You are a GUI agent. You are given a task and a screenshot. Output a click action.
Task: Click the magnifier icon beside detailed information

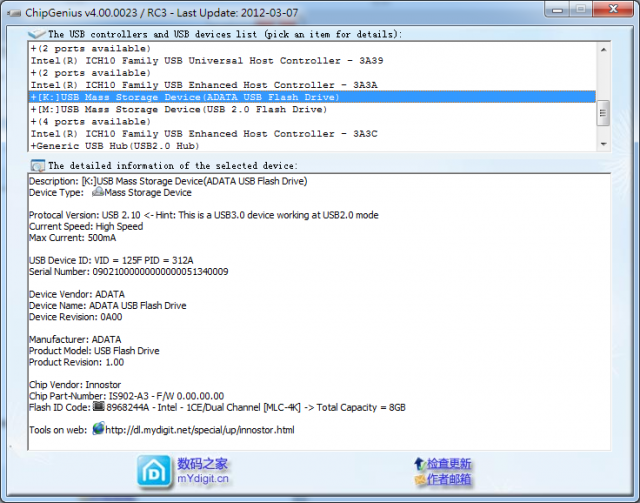click(38, 166)
